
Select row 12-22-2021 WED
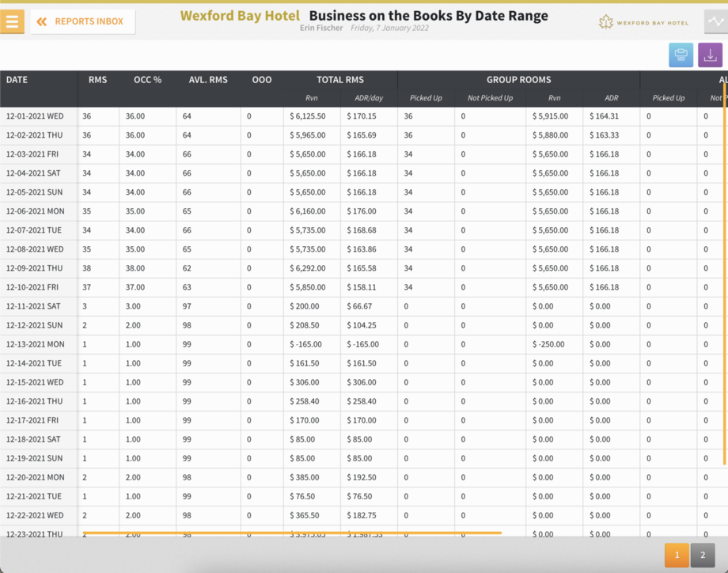(x=364, y=515)
